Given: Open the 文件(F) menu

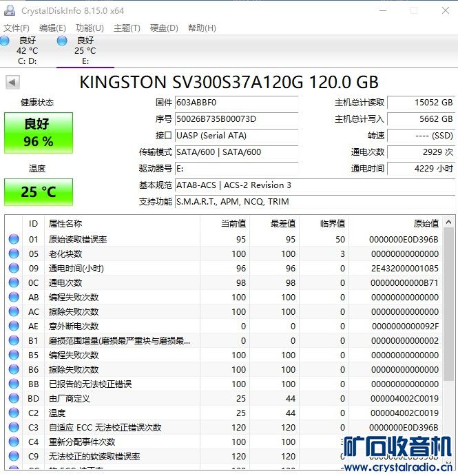Looking at the screenshot, I should click(x=17, y=28).
